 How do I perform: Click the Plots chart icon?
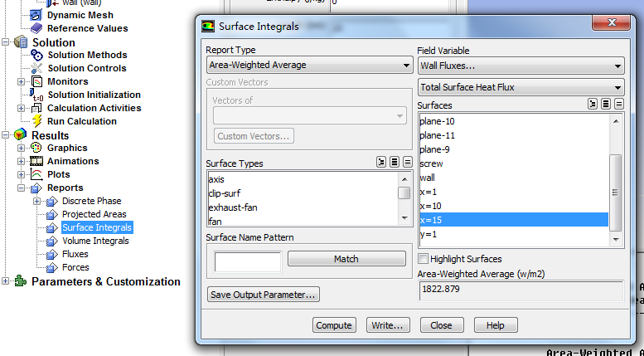click(x=36, y=174)
